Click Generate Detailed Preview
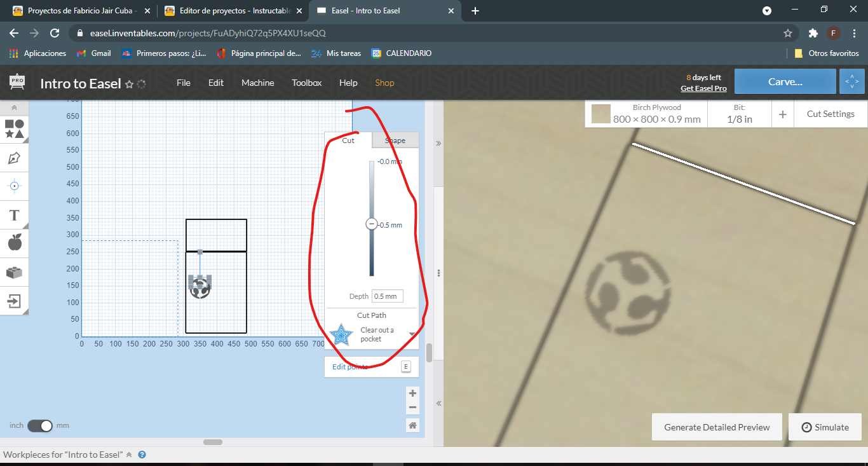The width and height of the screenshot is (868, 466). pyautogui.click(x=717, y=427)
